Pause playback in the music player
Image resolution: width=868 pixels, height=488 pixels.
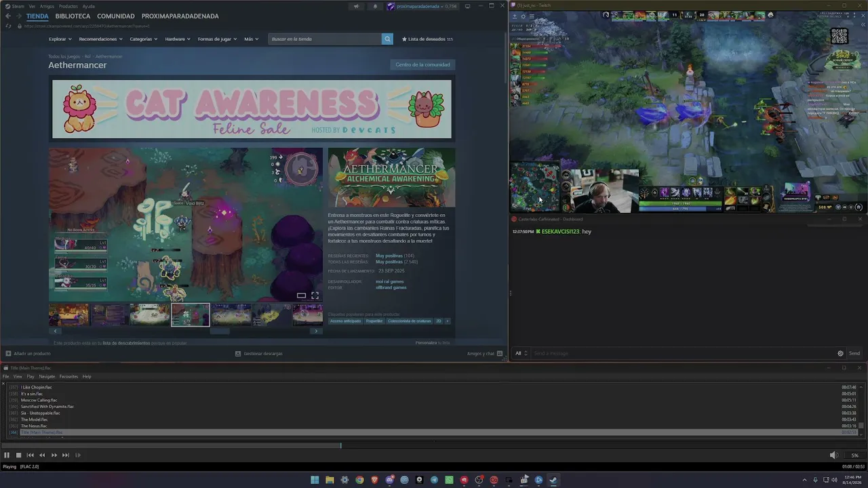click(7, 455)
